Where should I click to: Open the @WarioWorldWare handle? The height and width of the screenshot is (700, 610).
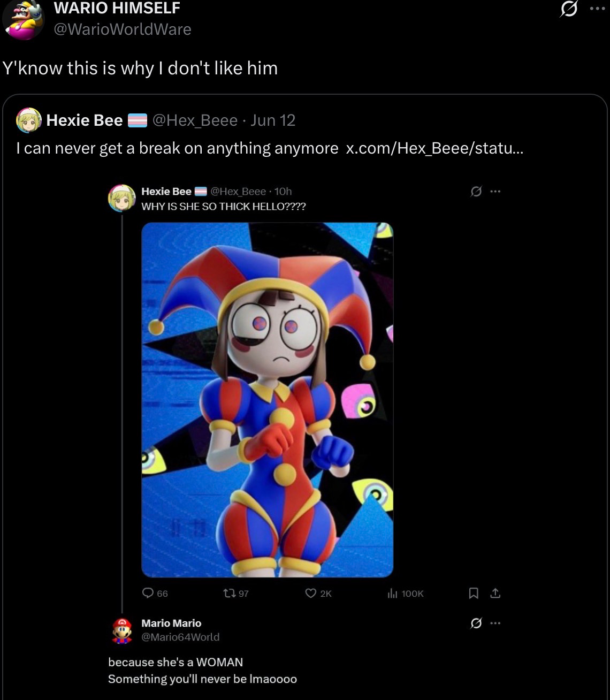(x=122, y=29)
